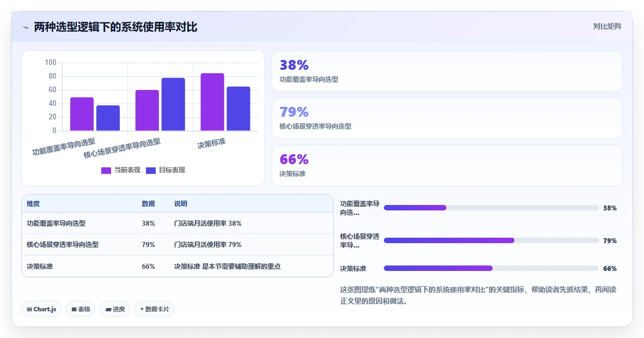Image resolution: width=644 pixels, height=338 pixels.
Task: Click the 79% progress bar for 核心场景穿透率
Action: (x=491, y=240)
